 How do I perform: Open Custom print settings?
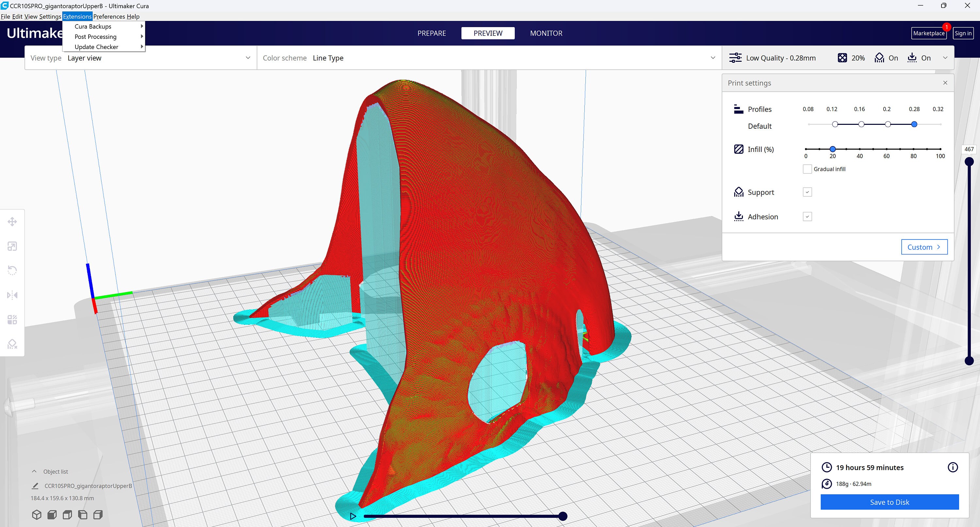pyautogui.click(x=924, y=247)
